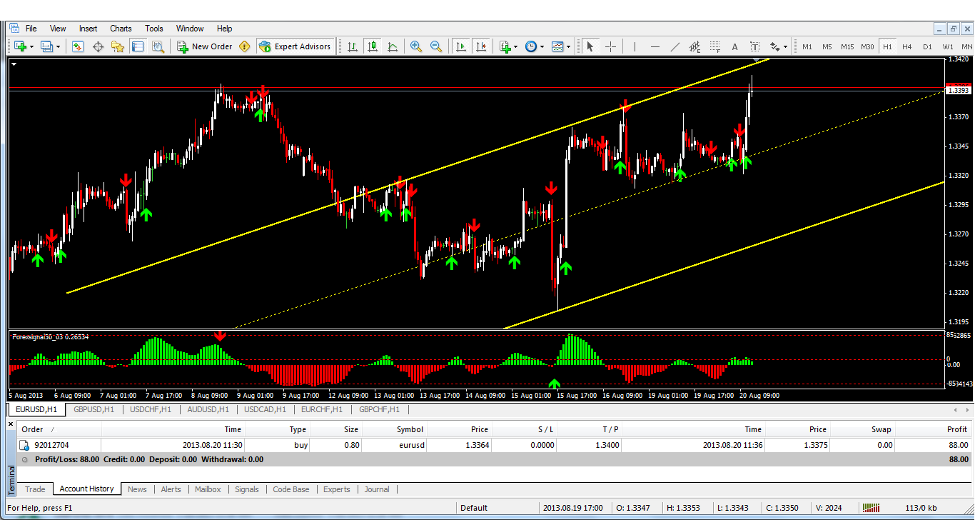980x520 pixels.
Task: Switch to candlestick chart display
Action: pos(373,46)
